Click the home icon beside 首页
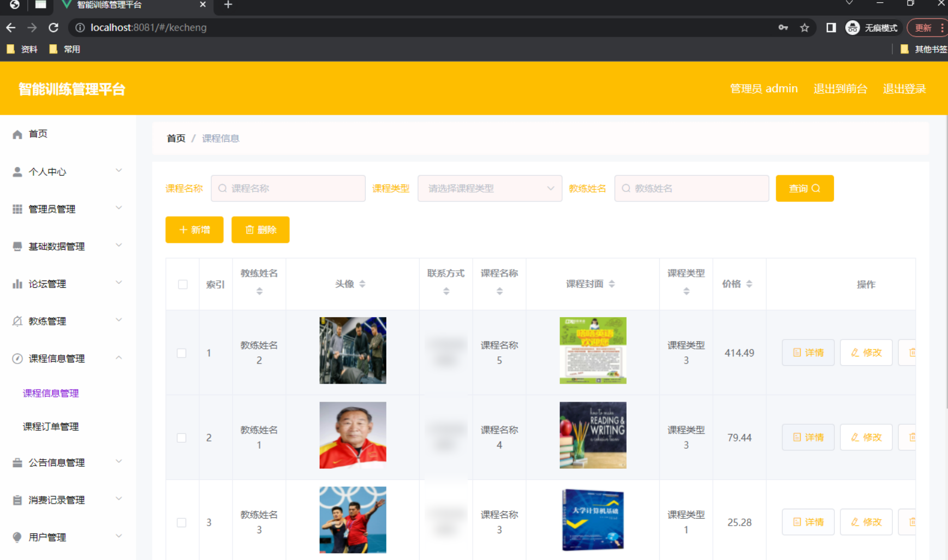 coord(17,134)
